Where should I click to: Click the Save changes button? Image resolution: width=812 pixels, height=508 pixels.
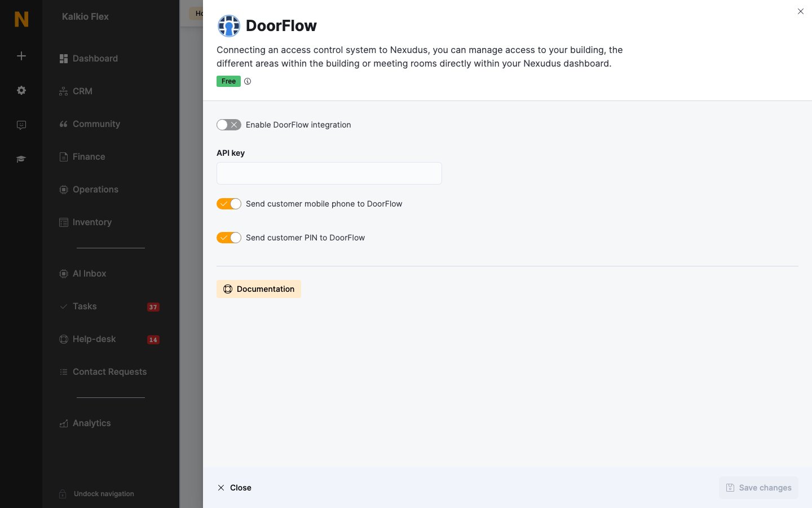(x=758, y=488)
